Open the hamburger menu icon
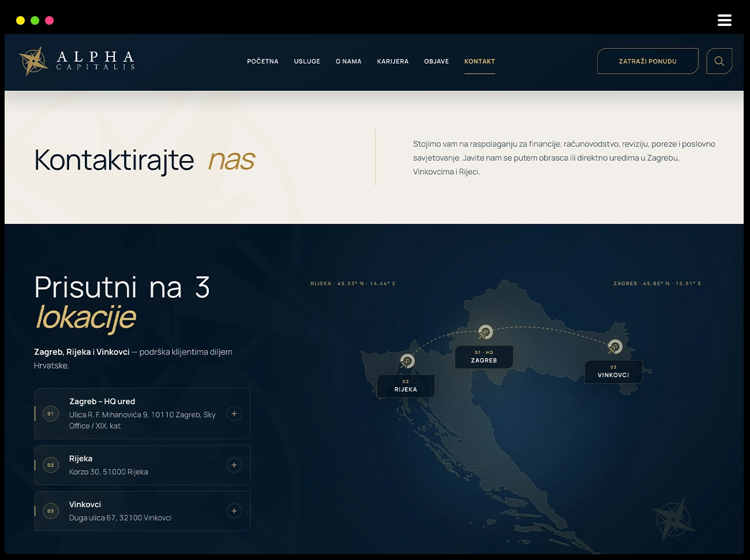The width and height of the screenshot is (750, 560). tap(725, 20)
